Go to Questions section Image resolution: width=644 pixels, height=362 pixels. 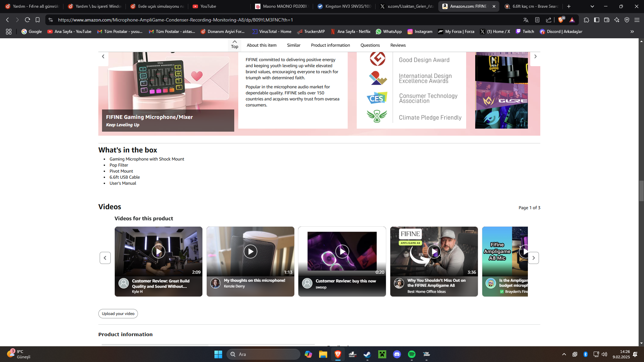pyautogui.click(x=370, y=45)
